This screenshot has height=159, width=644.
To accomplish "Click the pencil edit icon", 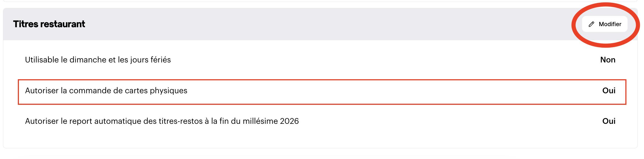I will 591,24.
